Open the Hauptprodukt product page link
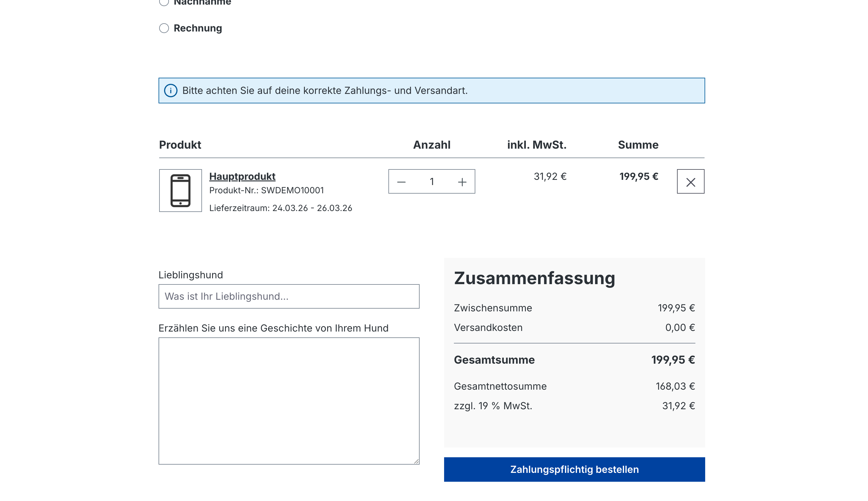Image resolution: width=868 pixels, height=501 pixels. [x=242, y=176]
